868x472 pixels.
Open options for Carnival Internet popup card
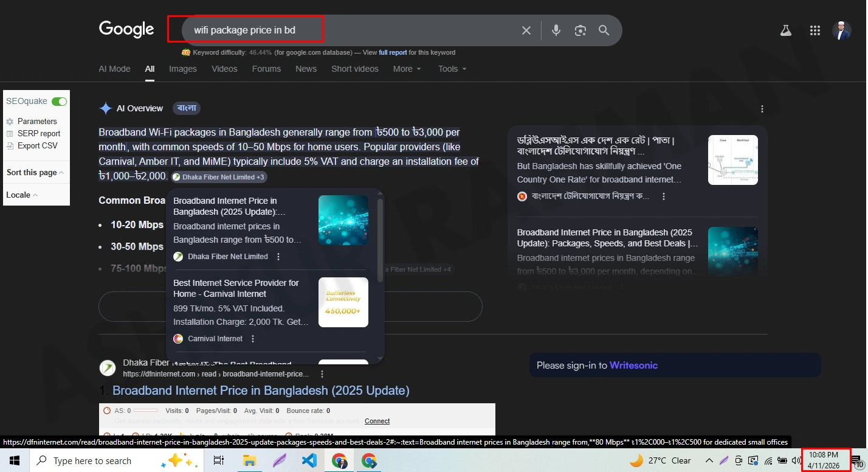[x=253, y=339]
